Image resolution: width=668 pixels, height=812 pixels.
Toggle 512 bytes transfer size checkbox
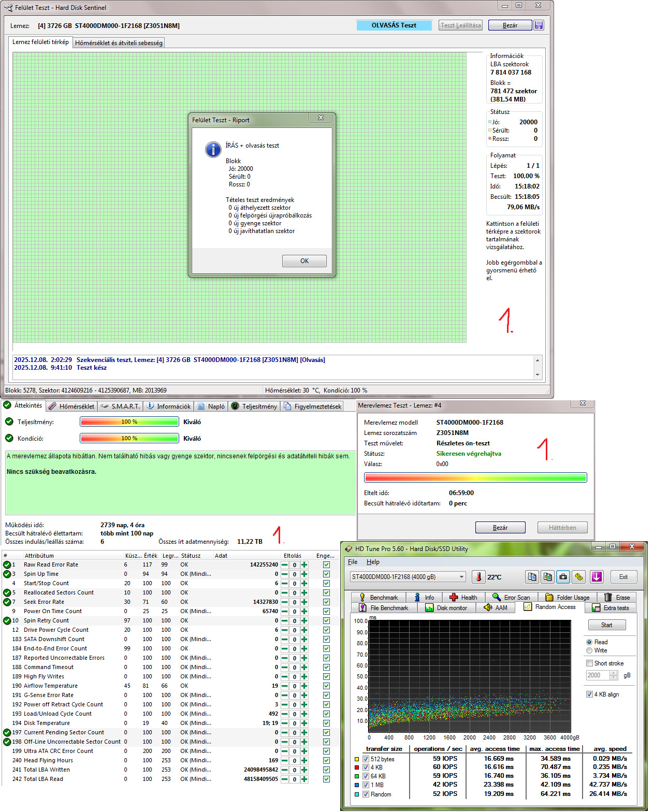366,759
